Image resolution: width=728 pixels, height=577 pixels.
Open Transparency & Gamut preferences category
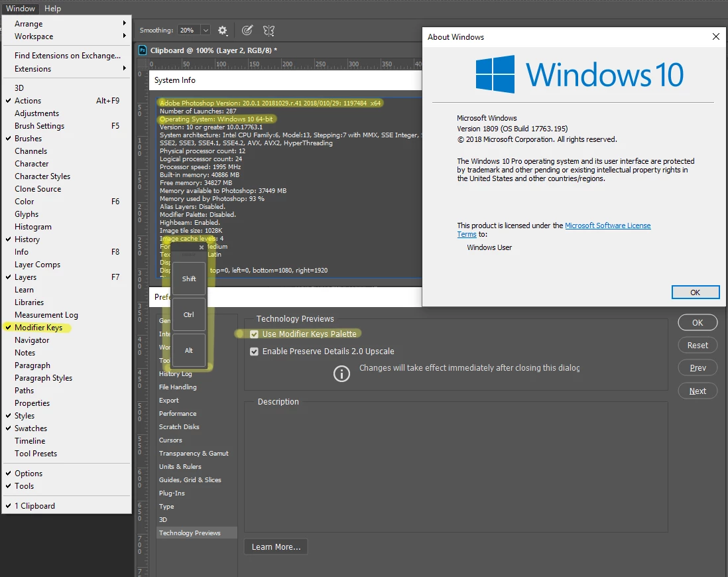pyautogui.click(x=197, y=454)
